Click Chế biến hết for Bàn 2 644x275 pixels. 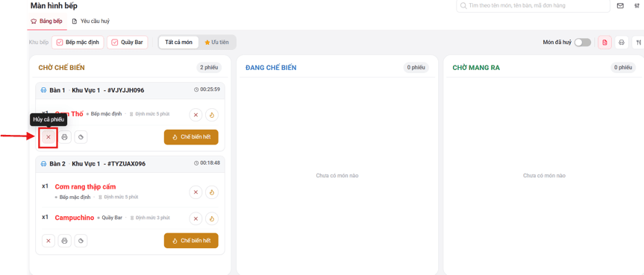191,241
